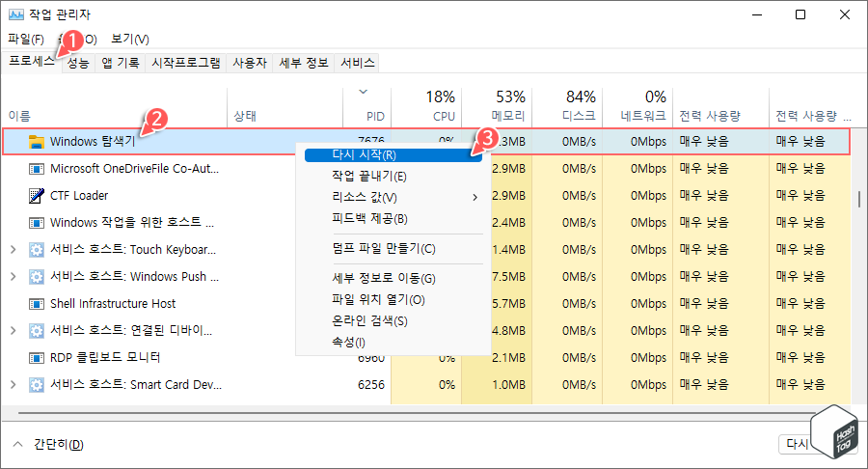Choose 덤프 파일 만들기(C) menu entry

click(x=393, y=249)
